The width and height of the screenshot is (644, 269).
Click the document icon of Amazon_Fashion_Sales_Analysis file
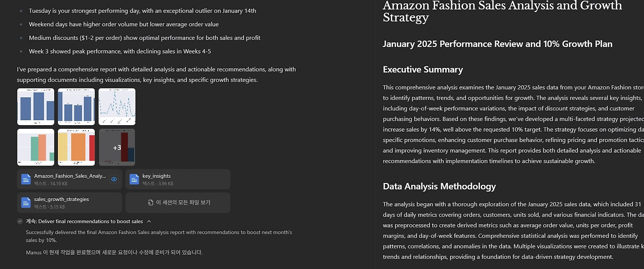click(x=26, y=179)
